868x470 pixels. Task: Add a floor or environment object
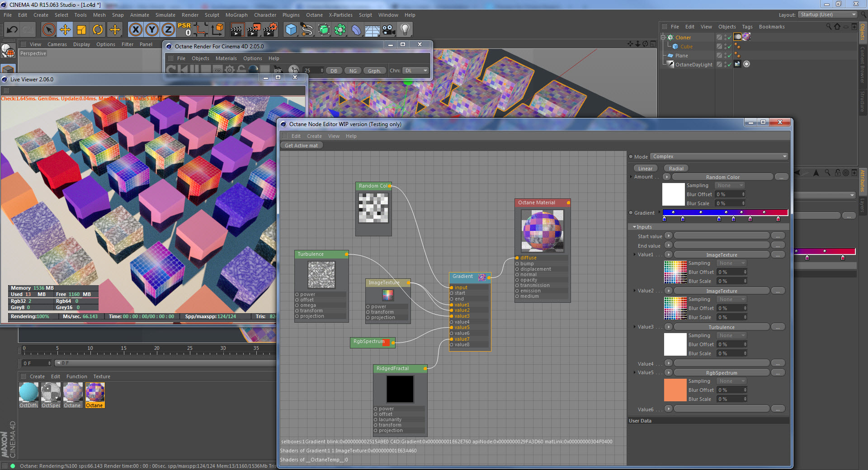pos(372,30)
